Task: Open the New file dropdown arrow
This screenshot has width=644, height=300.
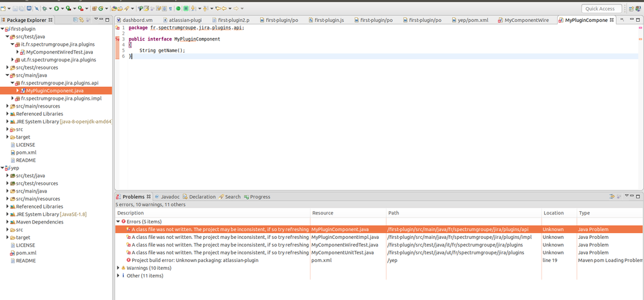Action: [x=9, y=8]
